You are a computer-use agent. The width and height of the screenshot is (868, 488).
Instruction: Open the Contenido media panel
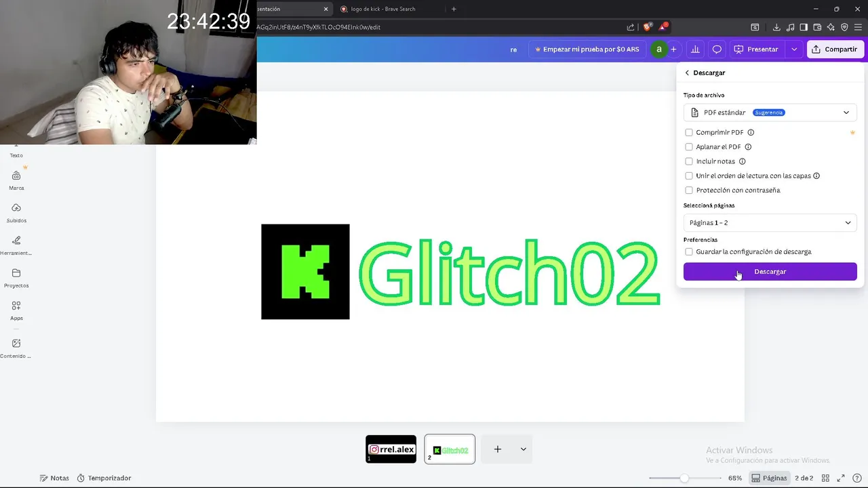tap(16, 348)
